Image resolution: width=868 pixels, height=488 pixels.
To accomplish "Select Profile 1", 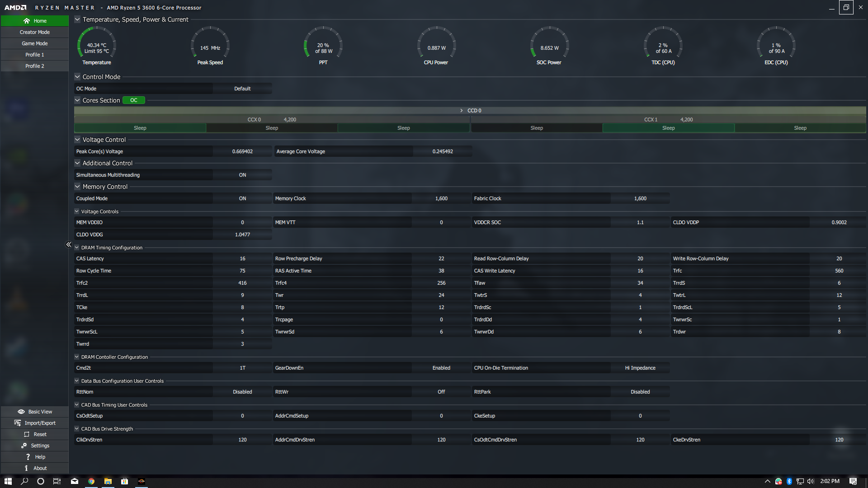I will point(35,55).
